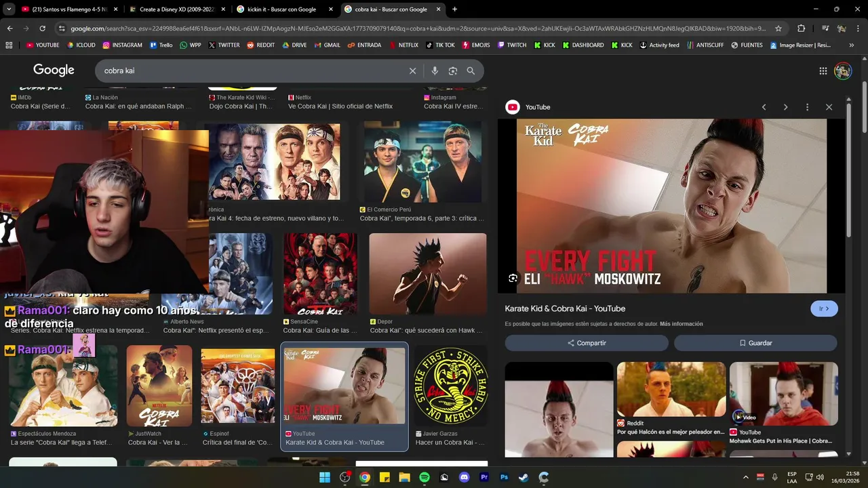Go back in browser history
Image resolution: width=868 pixels, height=488 pixels.
pos(9,28)
